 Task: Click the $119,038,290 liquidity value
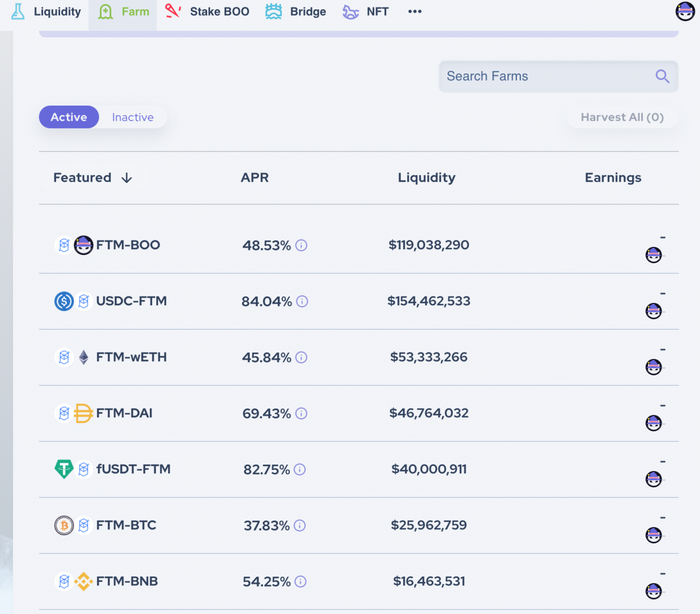429,245
